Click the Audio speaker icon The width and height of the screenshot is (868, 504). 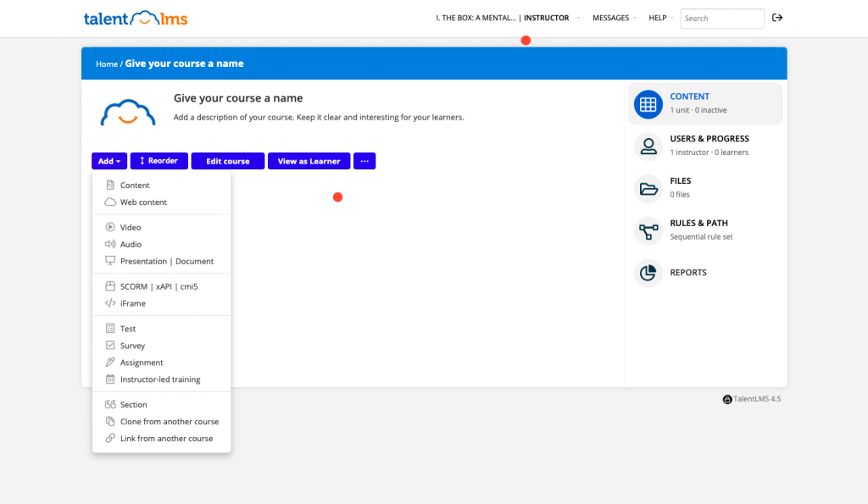click(x=110, y=244)
